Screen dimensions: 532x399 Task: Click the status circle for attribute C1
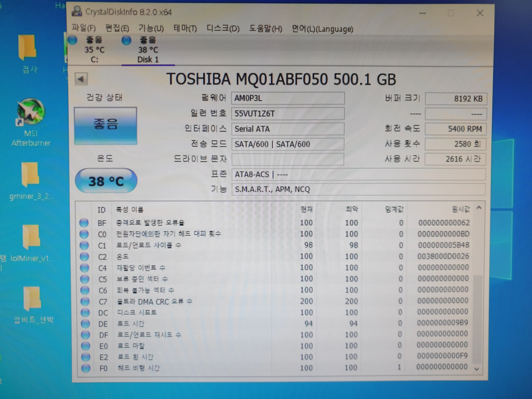84,245
